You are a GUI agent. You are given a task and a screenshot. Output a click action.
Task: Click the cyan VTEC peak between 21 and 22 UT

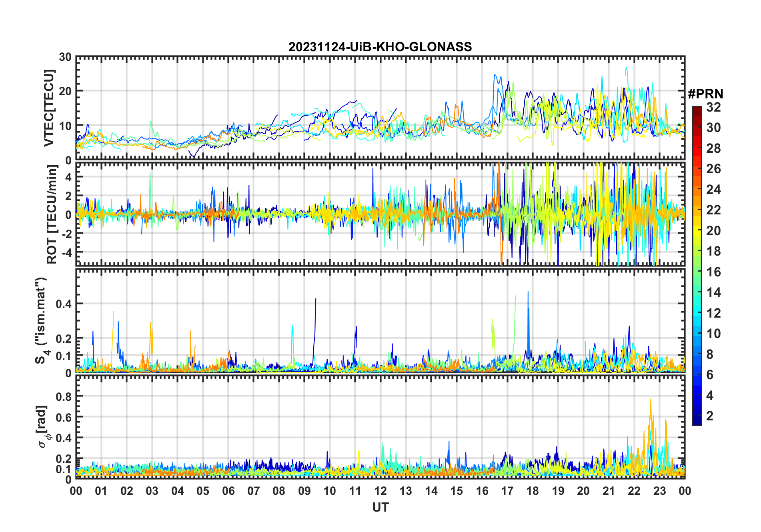pyautogui.click(x=626, y=68)
